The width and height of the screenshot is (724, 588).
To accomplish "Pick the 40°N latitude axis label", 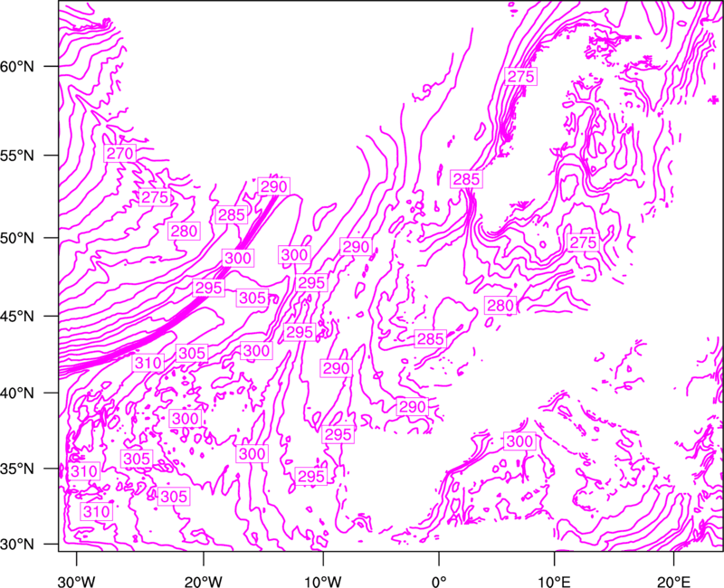I will (17, 394).
